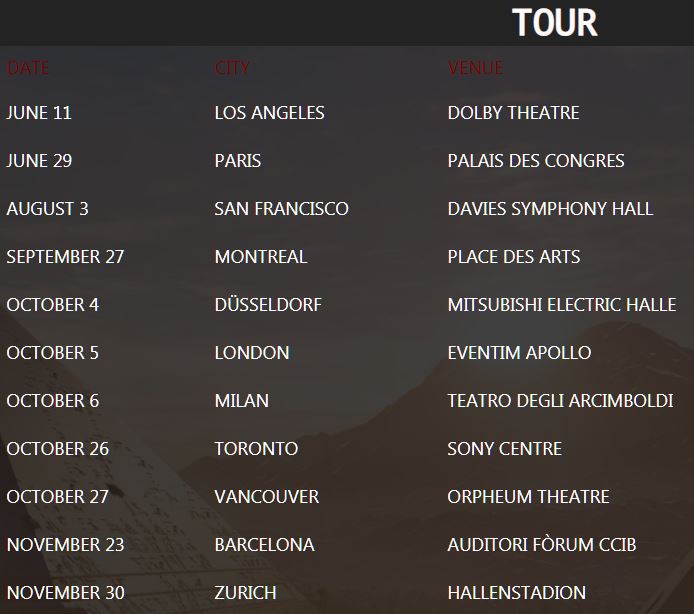The image size is (694, 614).
Task: Select the June 11 tour date
Action: tap(39, 113)
